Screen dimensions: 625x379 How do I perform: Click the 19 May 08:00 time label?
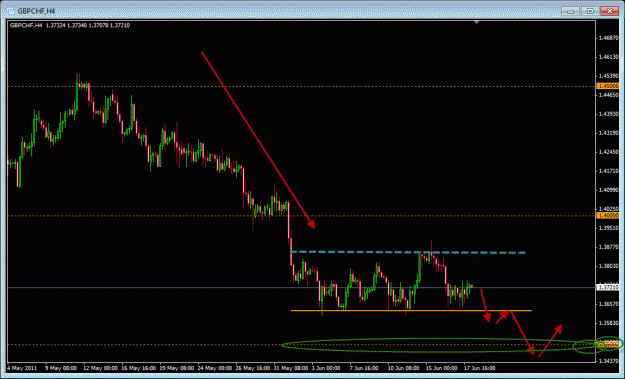[177, 368]
